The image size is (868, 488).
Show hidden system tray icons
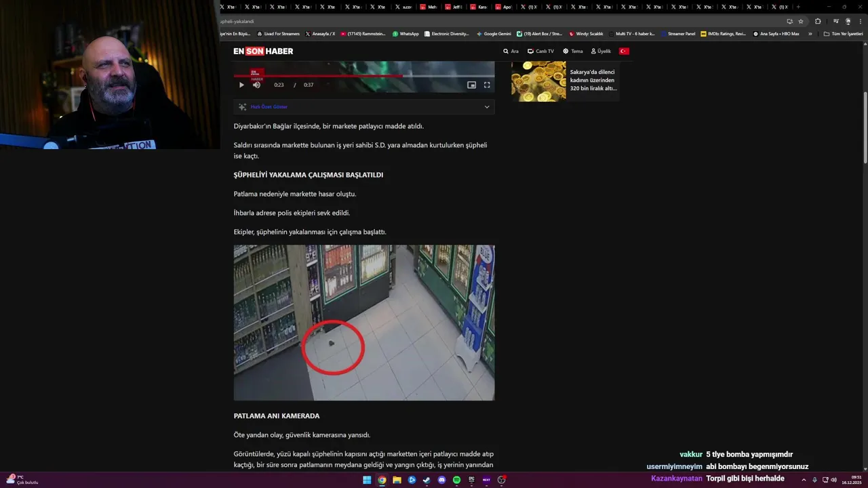coord(804,480)
